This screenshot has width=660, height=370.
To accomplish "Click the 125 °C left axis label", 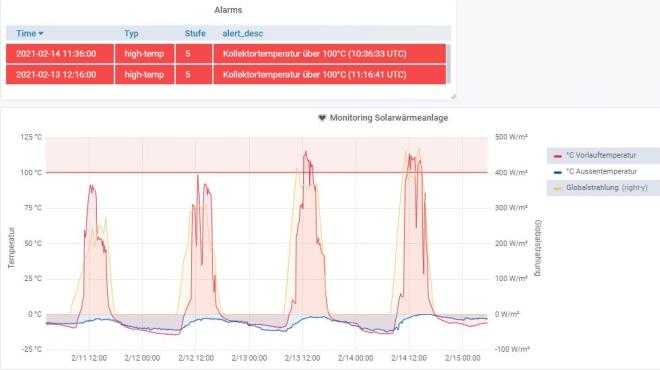I will (31, 137).
